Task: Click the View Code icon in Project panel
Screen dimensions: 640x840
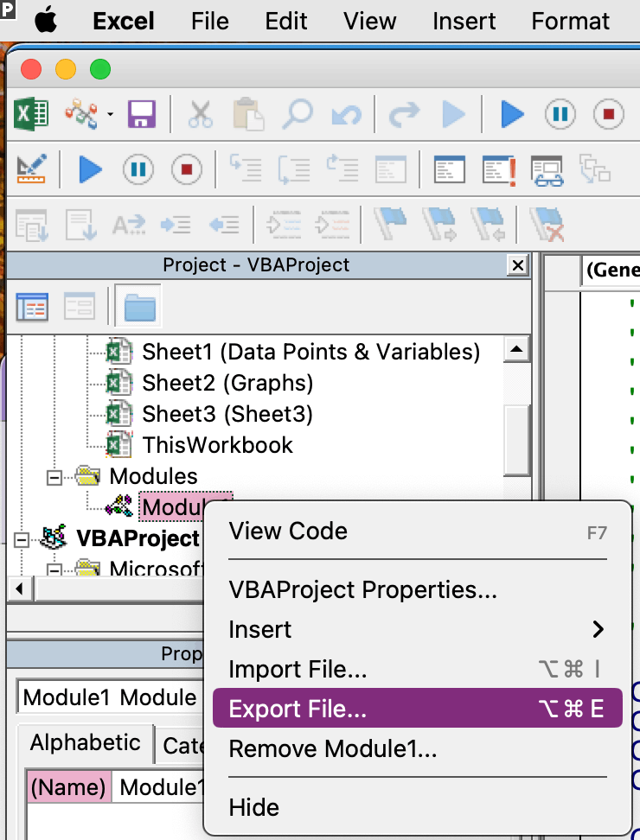Action: (32, 307)
